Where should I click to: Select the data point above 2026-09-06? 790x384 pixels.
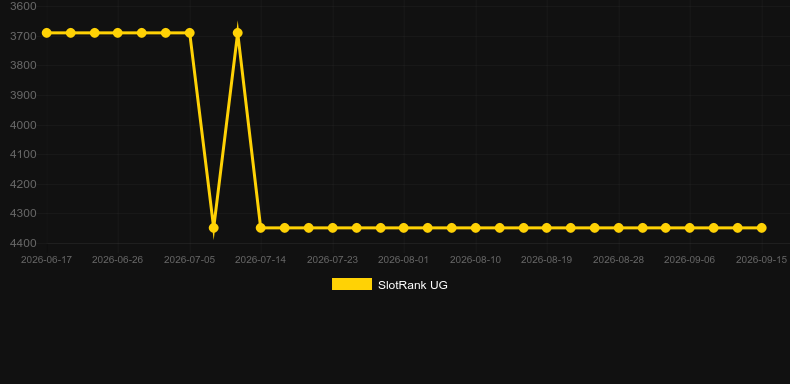(690, 228)
